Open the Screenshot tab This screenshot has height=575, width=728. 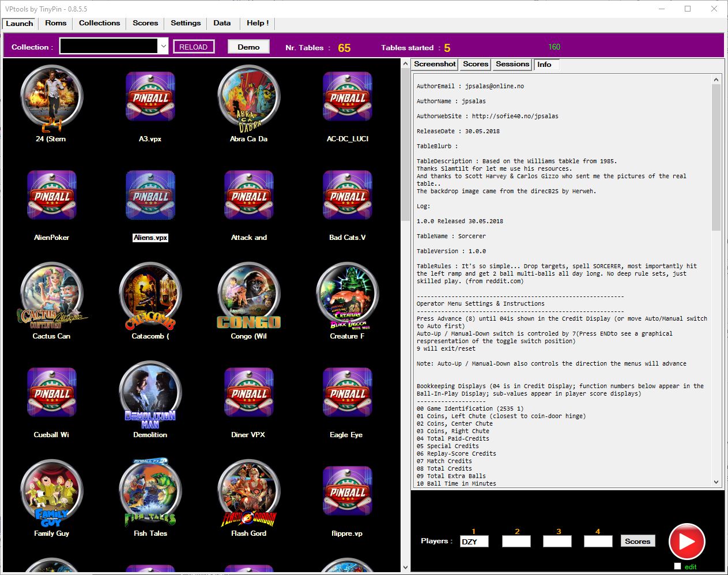(x=435, y=64)
